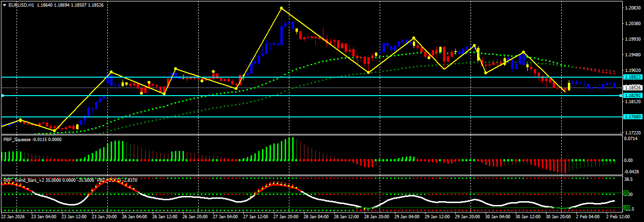Image resolution: width=644 pixels, height=222 pixels.
Task: Click the 23 Jan 12:00 time label
Action: 74,216
